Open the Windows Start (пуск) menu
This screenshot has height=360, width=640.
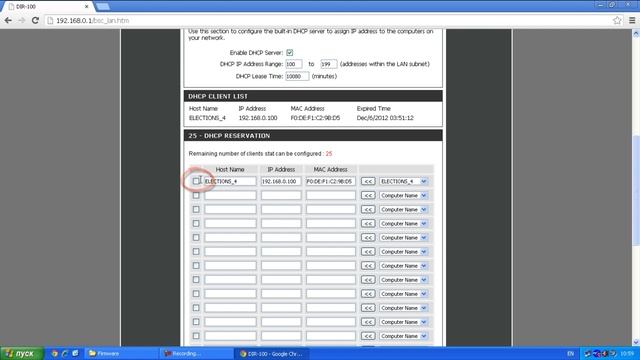(22, 353)
